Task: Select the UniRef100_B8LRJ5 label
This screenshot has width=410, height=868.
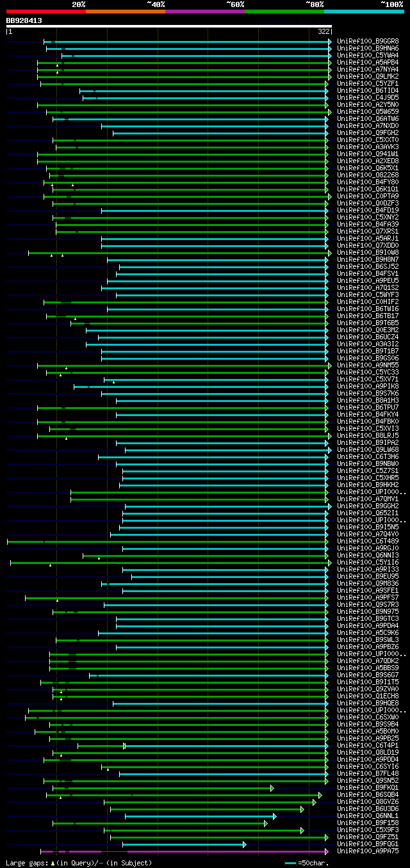Action: click(368, 435)
